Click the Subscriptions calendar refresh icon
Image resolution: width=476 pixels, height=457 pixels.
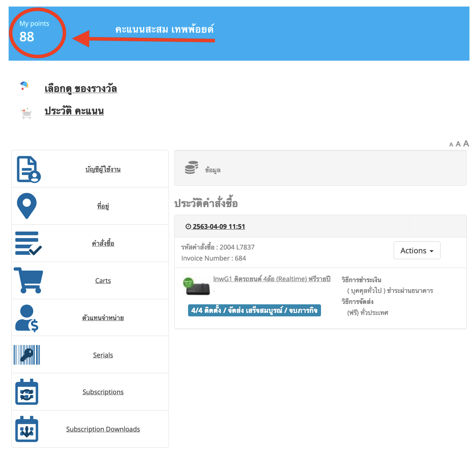click(27, 392)
